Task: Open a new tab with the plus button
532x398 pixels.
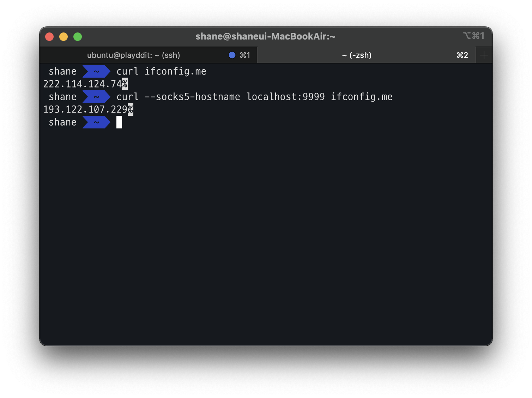Action: (x=484, y=55)
